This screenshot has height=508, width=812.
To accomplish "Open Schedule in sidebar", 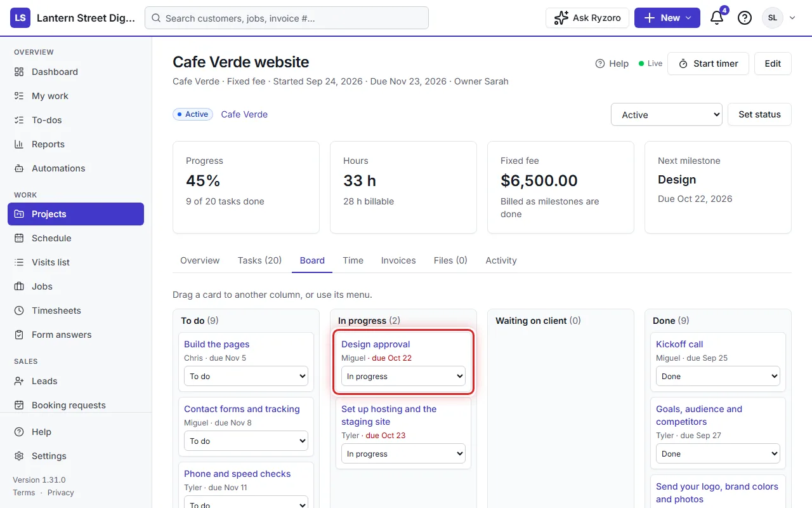I will 76,238.
